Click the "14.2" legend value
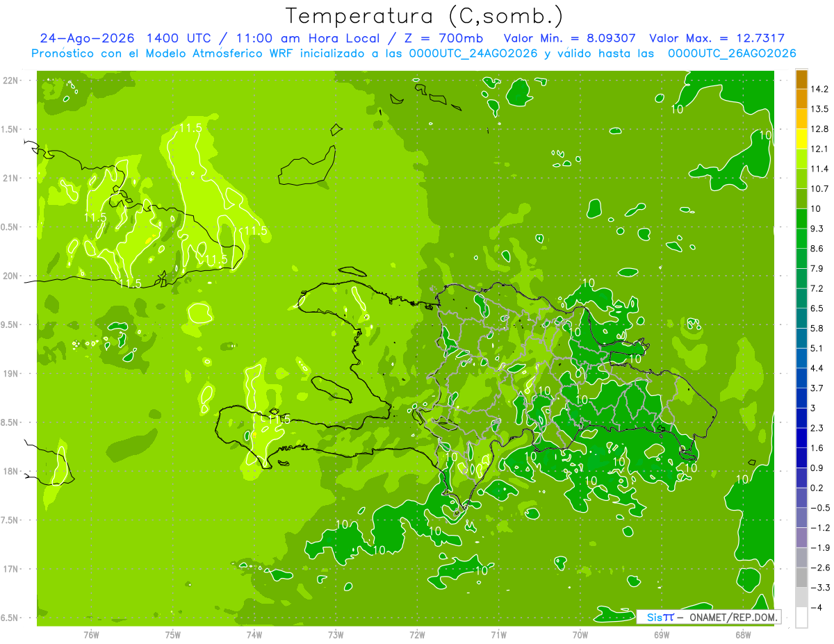Screen dimensions: 834x644 point(819,89)
